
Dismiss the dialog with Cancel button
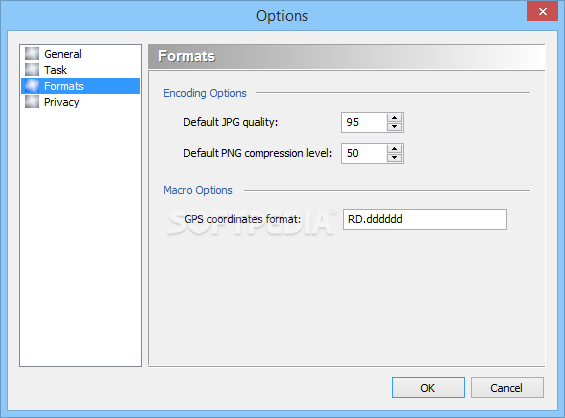coord(507,388)
